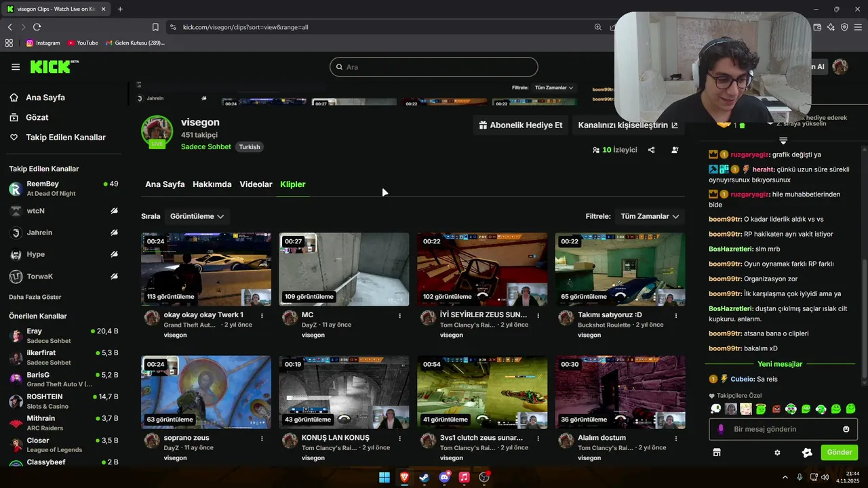868x488 pixels.
Task: Open recommended channel ROSHTEIN
Action: point(63,401)
